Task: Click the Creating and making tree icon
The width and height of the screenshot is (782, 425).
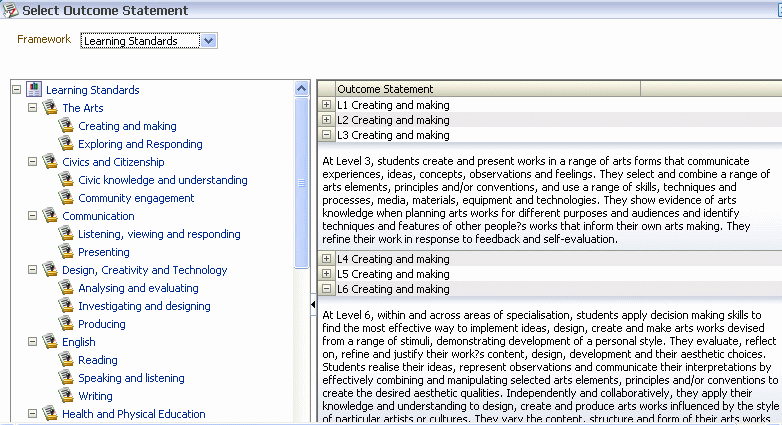Action: [x=66, y=125]
